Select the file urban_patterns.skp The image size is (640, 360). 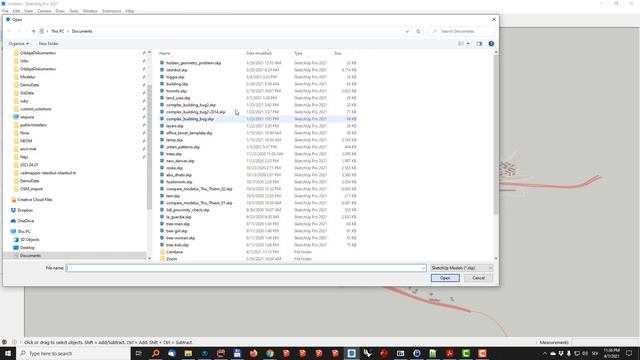pyautogui.click(x=183, y=147)
